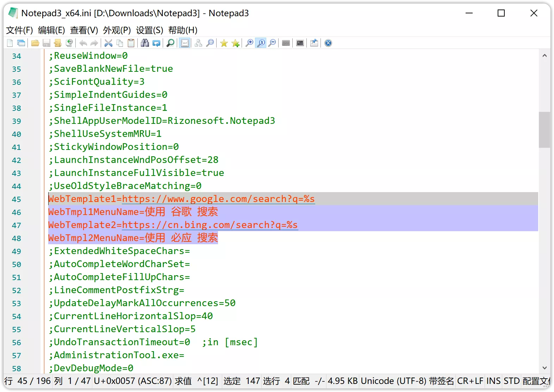Click text ;ShellAppUserModelID=Rizonesoft.Notepad3

[162, 121]
